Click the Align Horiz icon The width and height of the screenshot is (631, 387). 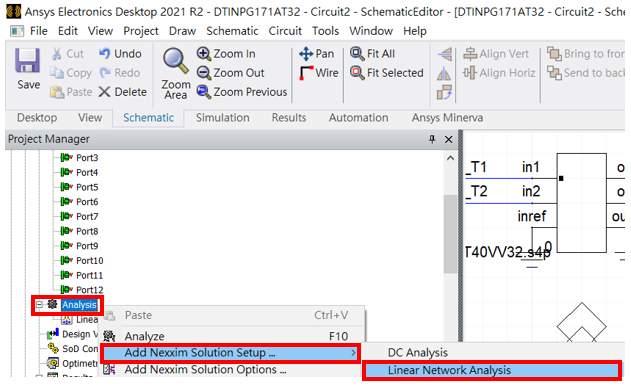point(470,73)
